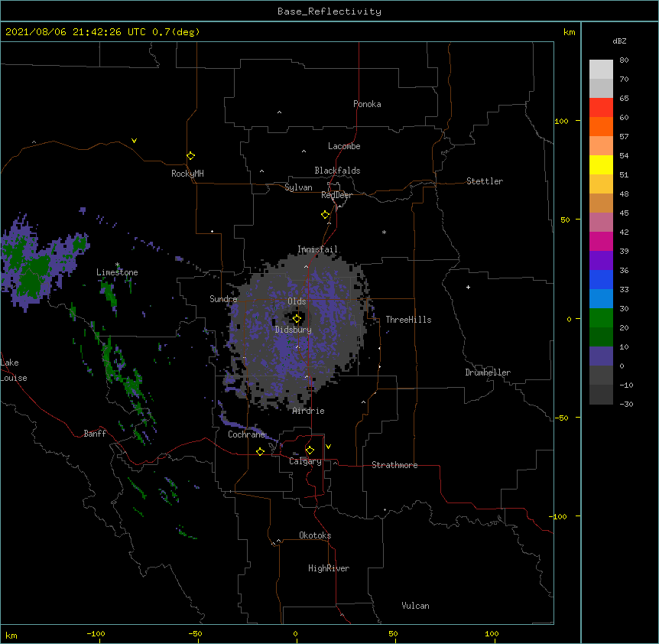
Task: Click the Drumheller label
Action: click(488, 372)
